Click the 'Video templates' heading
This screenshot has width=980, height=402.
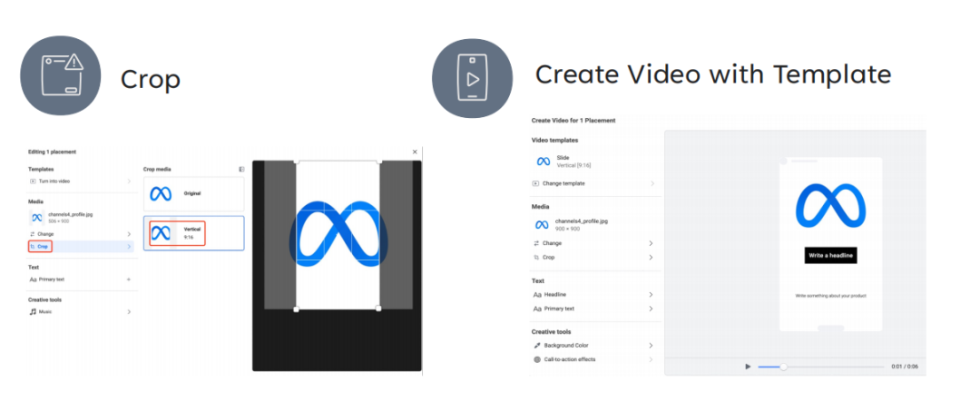(x=554, y=140)
